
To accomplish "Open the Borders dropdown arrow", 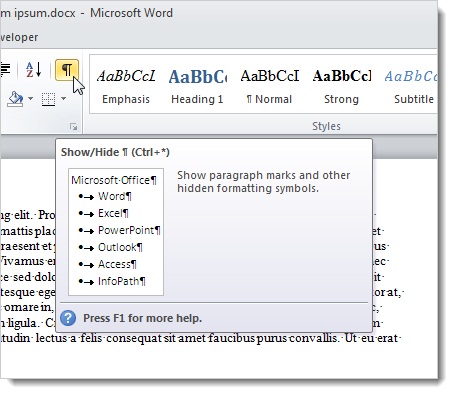I will [x=63, y=99].
